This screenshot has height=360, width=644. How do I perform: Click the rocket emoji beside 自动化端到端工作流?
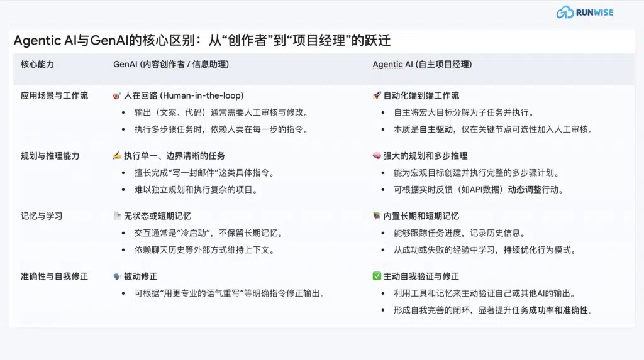[377, 95]
